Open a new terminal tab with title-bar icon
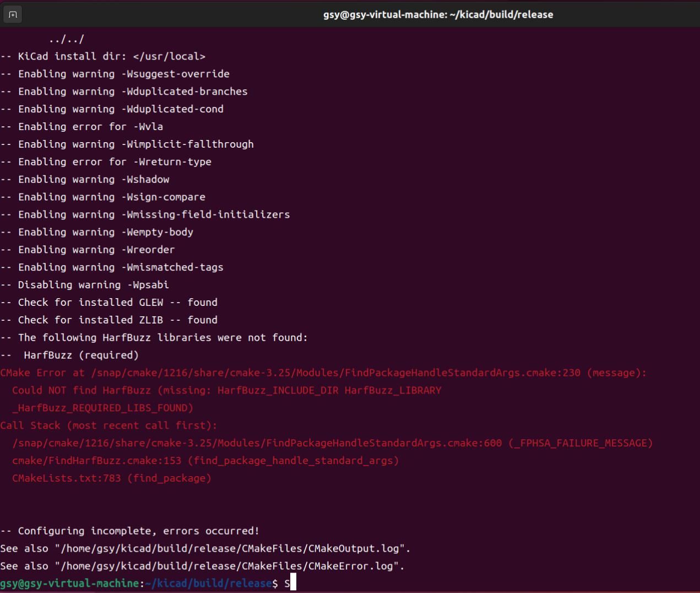 click(13, 15)
